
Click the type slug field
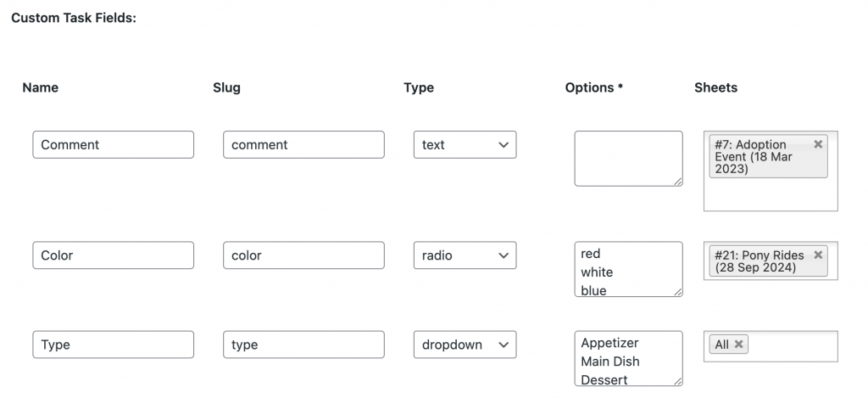point(303,345)
